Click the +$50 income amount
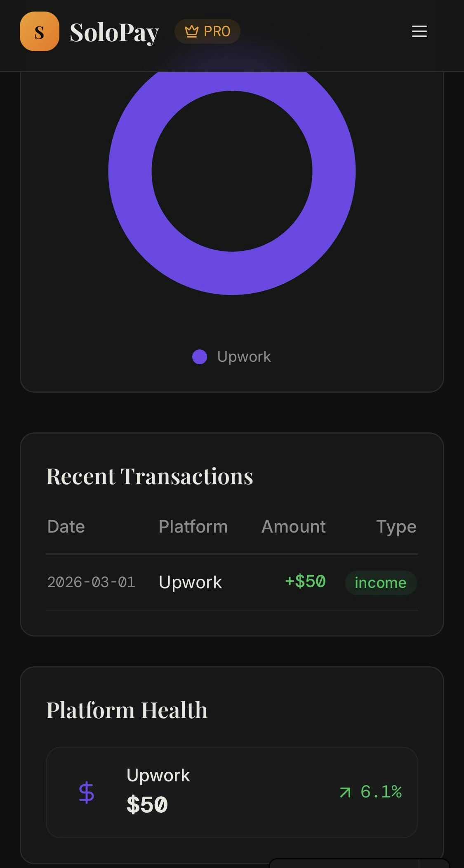 pos(305,582)
